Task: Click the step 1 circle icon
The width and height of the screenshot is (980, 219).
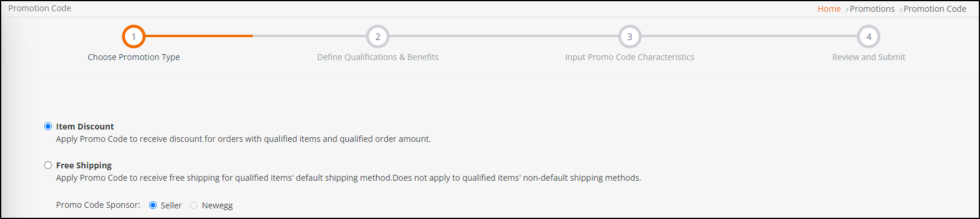Action: click(x=134, y=36)
